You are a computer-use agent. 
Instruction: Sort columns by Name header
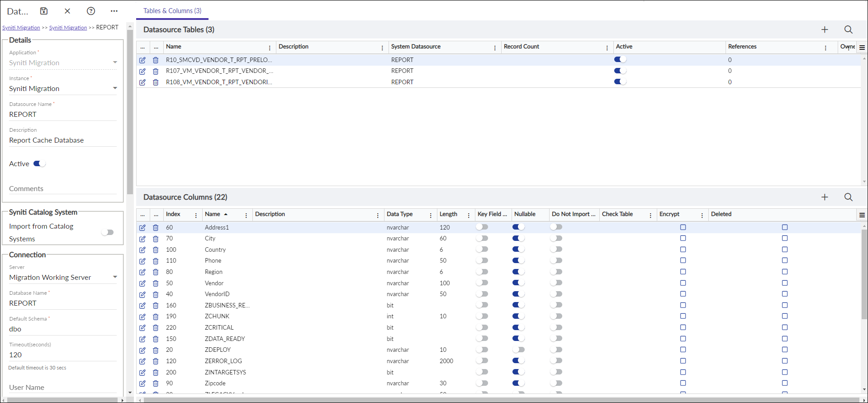click(213, 214)
